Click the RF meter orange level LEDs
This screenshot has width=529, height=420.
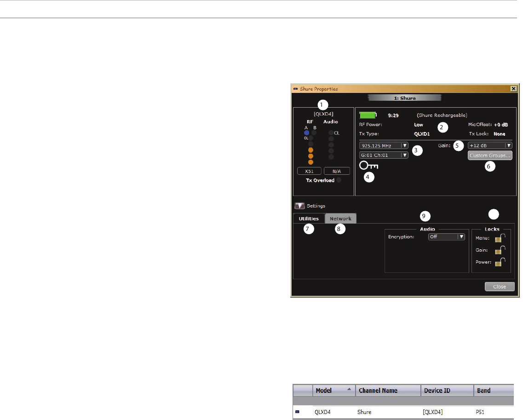[310, 156]
